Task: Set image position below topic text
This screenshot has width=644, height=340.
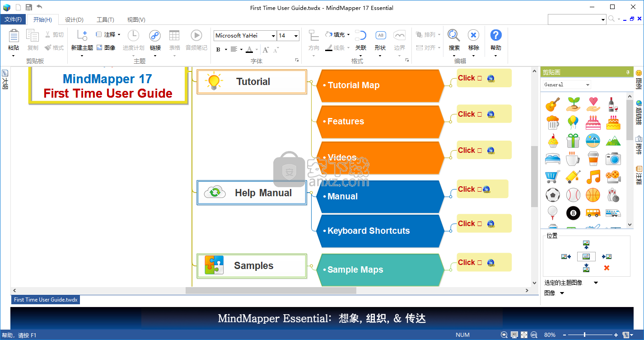Action: pyautogui.click(x=586, y=268)
